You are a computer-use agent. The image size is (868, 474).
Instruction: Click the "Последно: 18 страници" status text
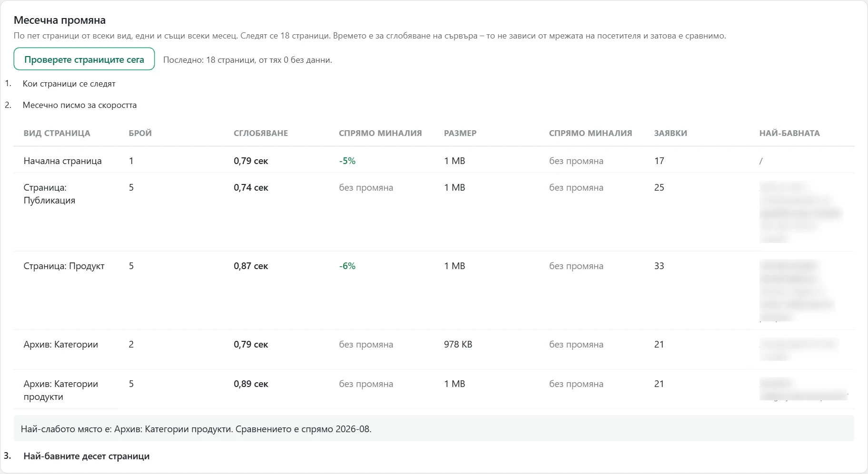click(x=247, y=60)
